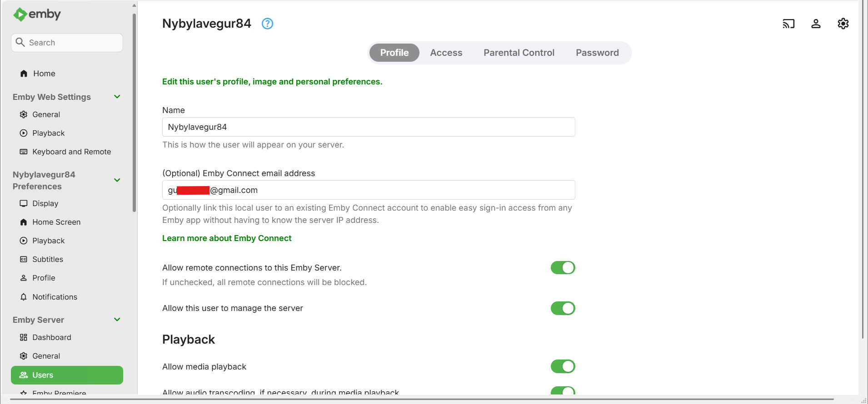Image resolution: width=868 pixels, height=404 pixels.
Task: Open Subtitles preferences
Action: [x=47, y=259]
